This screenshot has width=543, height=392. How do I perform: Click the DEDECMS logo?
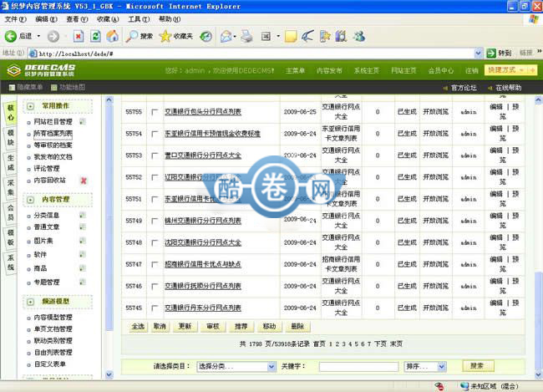coord(41,70)
